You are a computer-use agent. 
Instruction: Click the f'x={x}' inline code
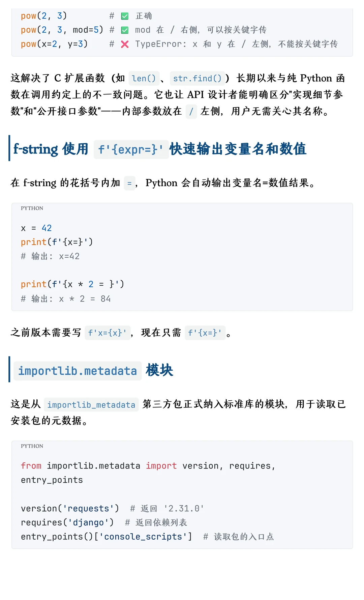(x=108, y=333)
